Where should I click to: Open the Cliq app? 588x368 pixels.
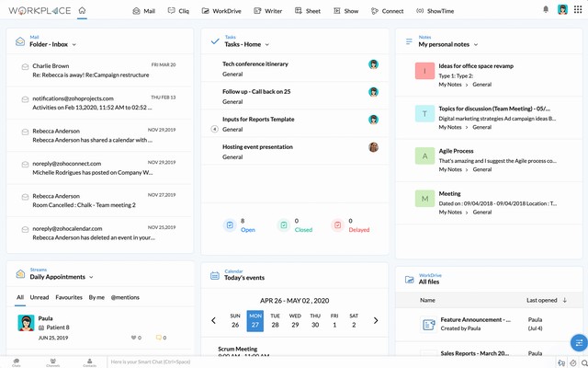(178, 11)
